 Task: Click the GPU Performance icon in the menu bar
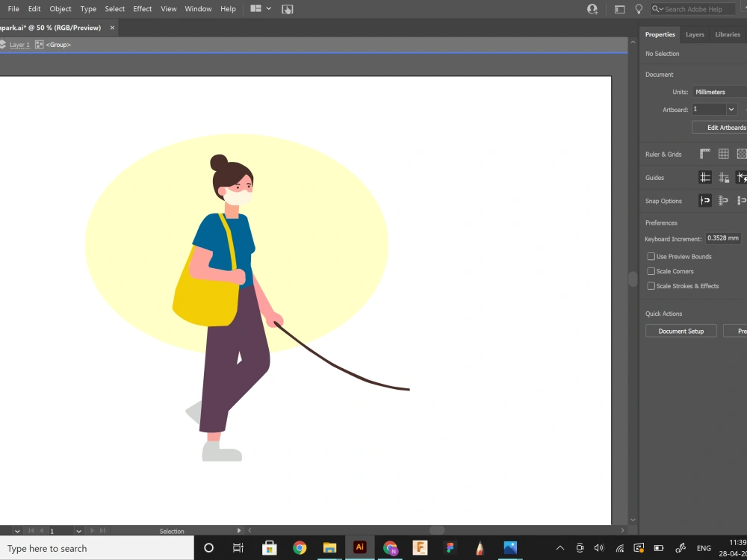coord(288,9)
